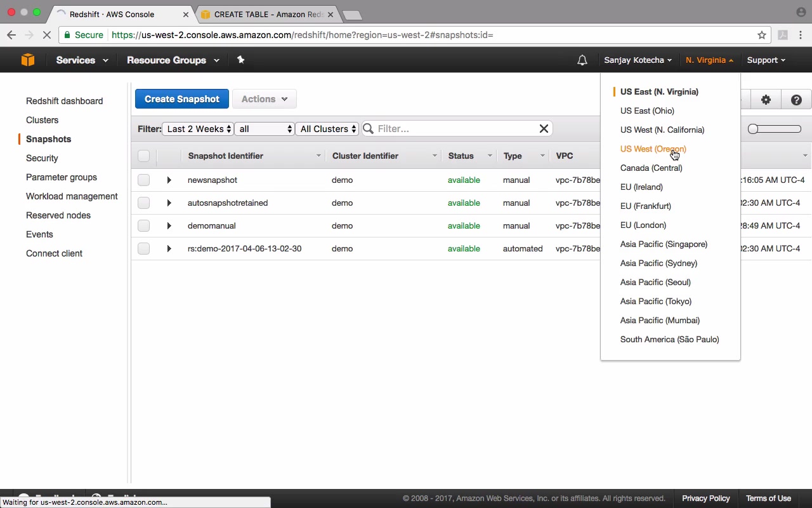
Task: Open Workload management in the sidebar
Action: coord(72,196)
